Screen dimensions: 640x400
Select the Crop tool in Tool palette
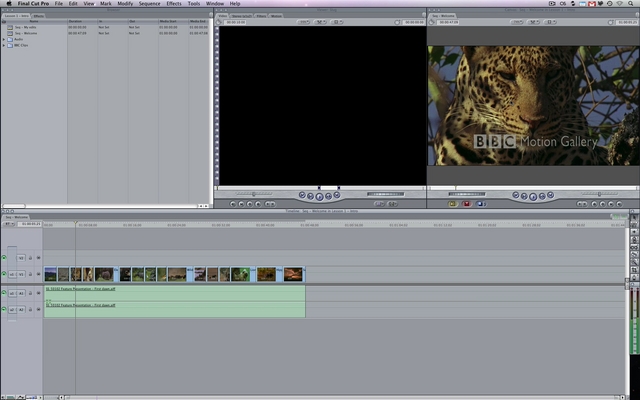click(x=634, y=270)
